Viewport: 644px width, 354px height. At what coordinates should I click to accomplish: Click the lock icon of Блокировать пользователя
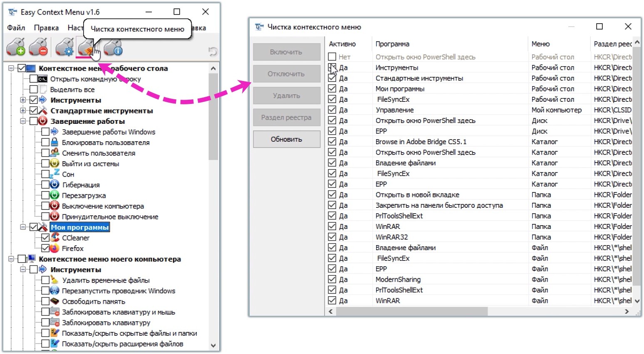tap(54, 142)
